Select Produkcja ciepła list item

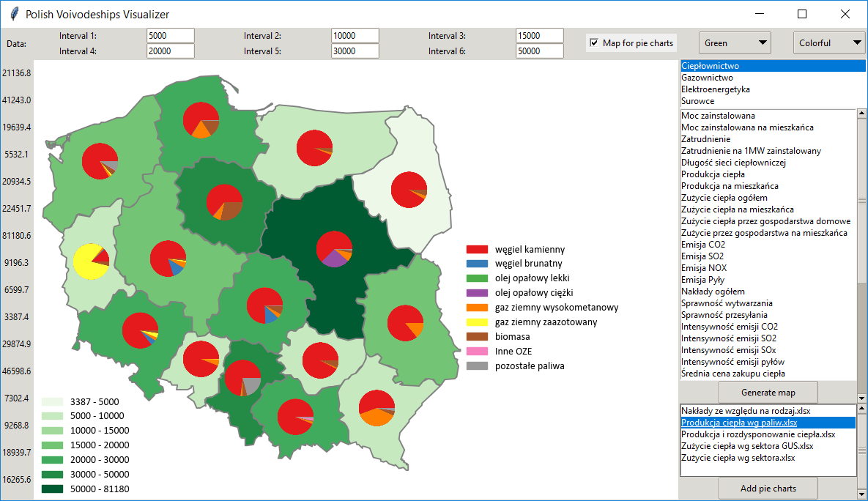point(768,174)
